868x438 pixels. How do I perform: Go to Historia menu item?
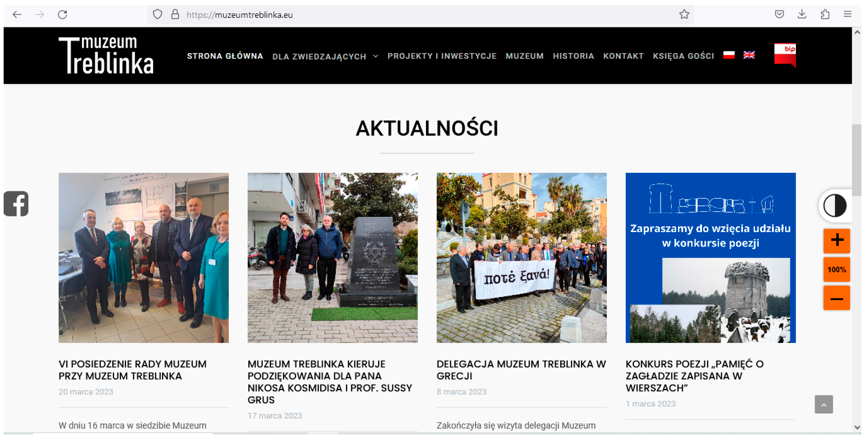click(x=573, y=56)
